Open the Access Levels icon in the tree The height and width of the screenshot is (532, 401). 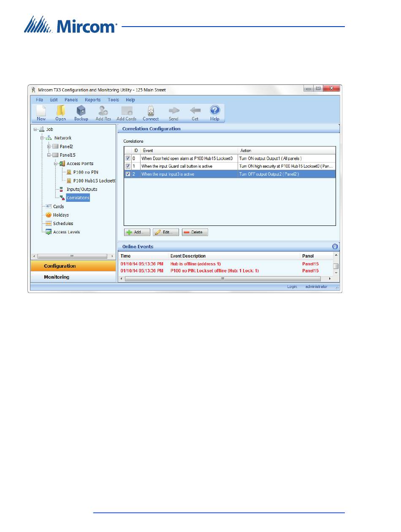(x=49, y=232)
